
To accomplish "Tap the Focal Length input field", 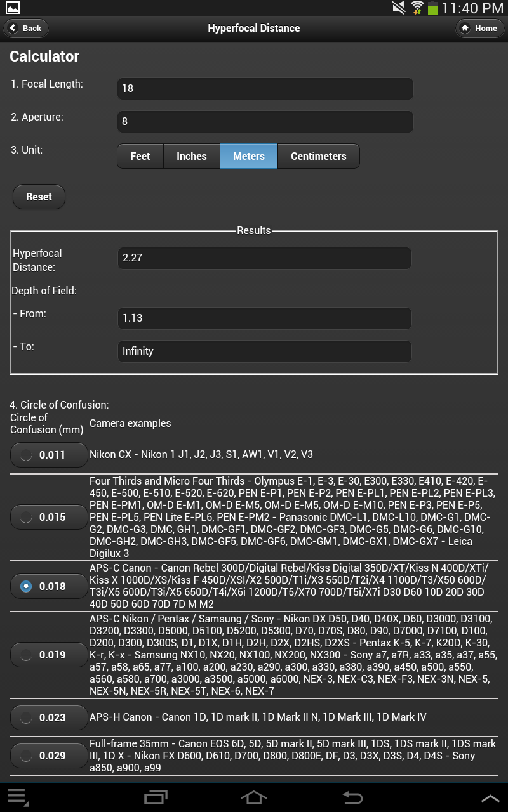I will coord(265,88).
